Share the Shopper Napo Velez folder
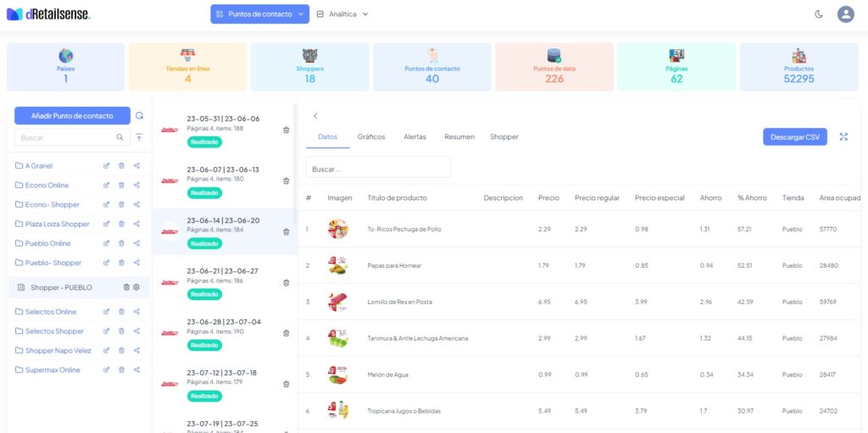The height and width of the screenshot is (433, 868). 136,351
